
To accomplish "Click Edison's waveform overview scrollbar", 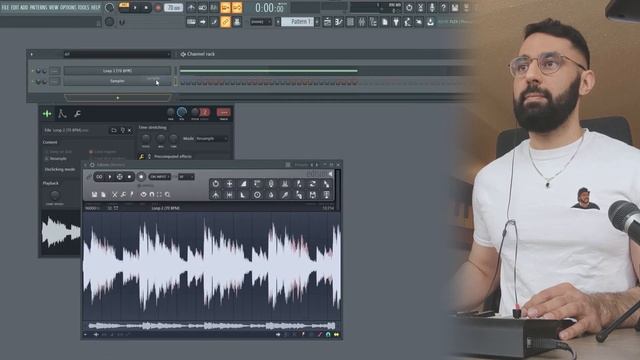I will (x=211, y=326).
